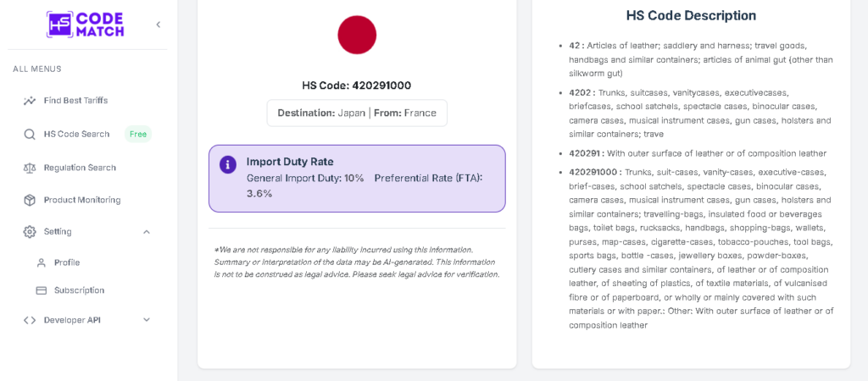Click the HS Code Search magnifier icon

click(30, 134)
